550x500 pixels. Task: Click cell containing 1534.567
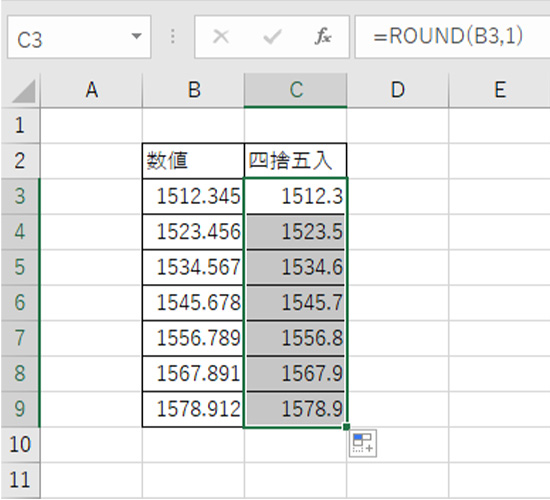pos(193,267)
